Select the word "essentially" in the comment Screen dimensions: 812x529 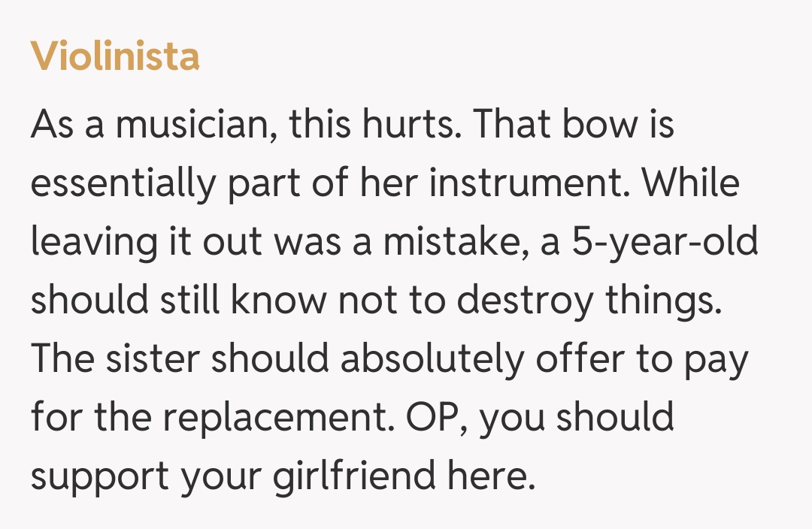[122, 185]
